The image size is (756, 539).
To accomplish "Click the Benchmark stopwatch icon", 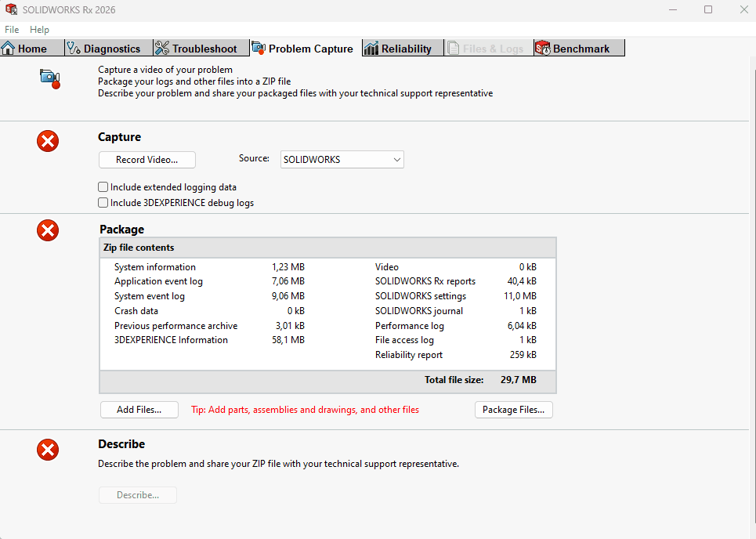I will pos(543,49).
